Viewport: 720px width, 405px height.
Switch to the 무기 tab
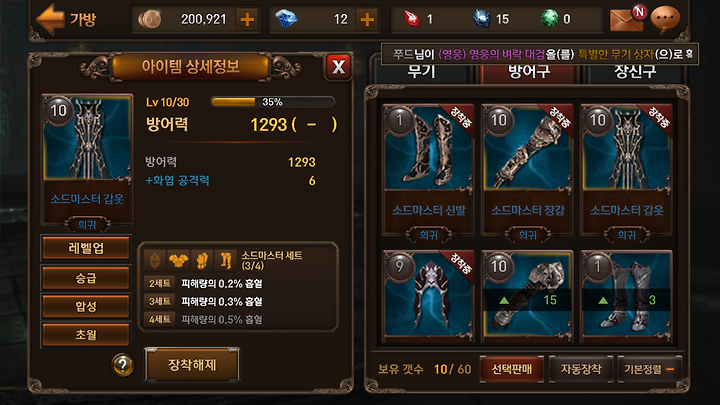(x=421, y=73)
